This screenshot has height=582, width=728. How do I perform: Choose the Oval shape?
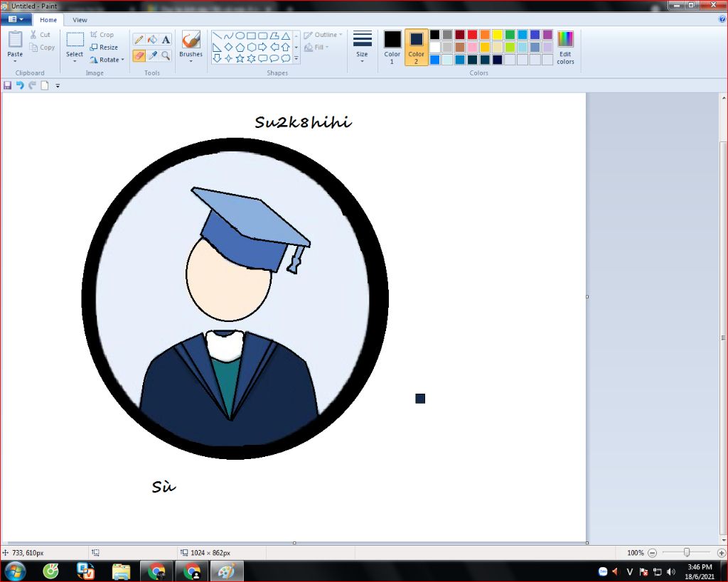point(240,36)
